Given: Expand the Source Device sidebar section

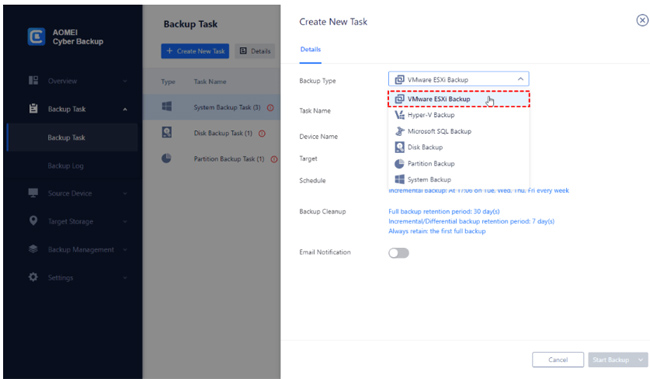Looking at the screenshot, I should [x=125, y=193].
